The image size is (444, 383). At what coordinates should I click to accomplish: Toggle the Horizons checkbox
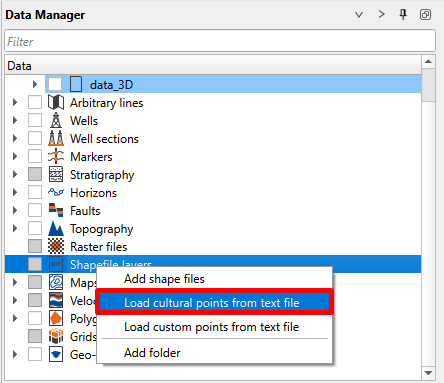point(35,192)
